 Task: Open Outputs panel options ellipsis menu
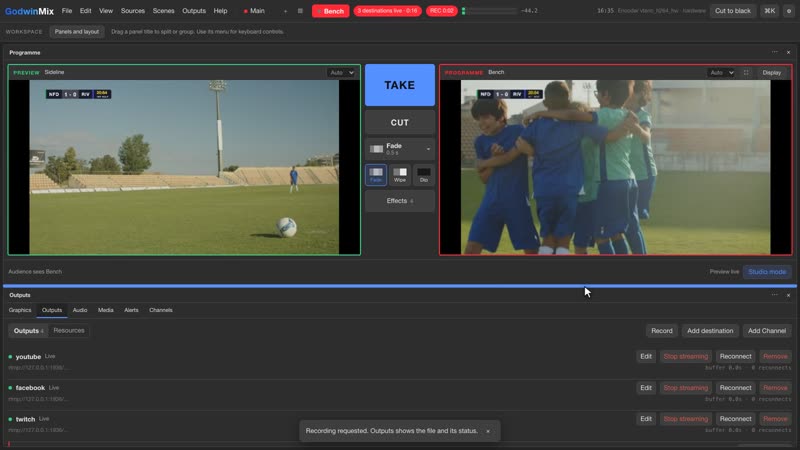click(x=774, y=295)
